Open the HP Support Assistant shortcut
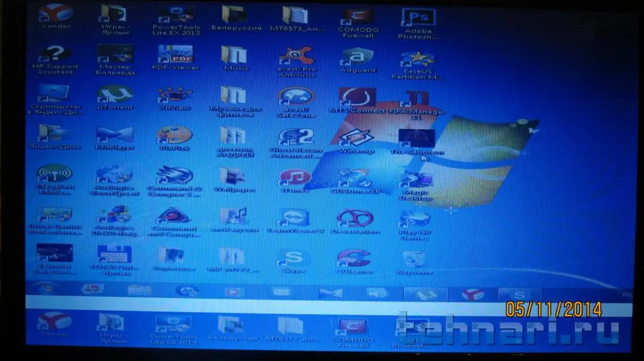Image resolution: width=644 pixels, height=361 pixels. (x=55, y=60)
